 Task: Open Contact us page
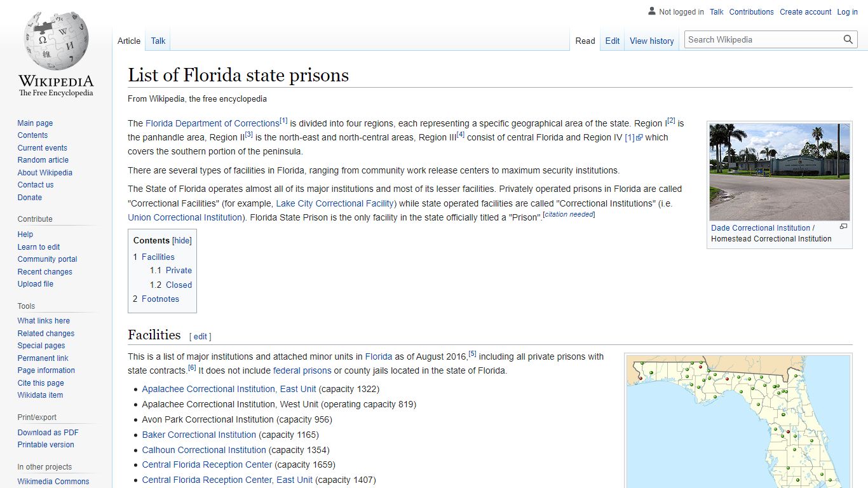tap(36, 185)
